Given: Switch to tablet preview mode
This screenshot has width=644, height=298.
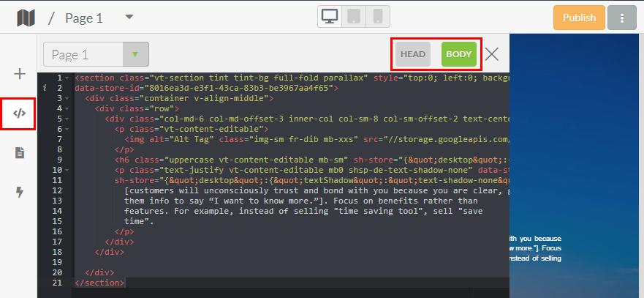Looking at the screenshot, I should [x=354, y=17].
